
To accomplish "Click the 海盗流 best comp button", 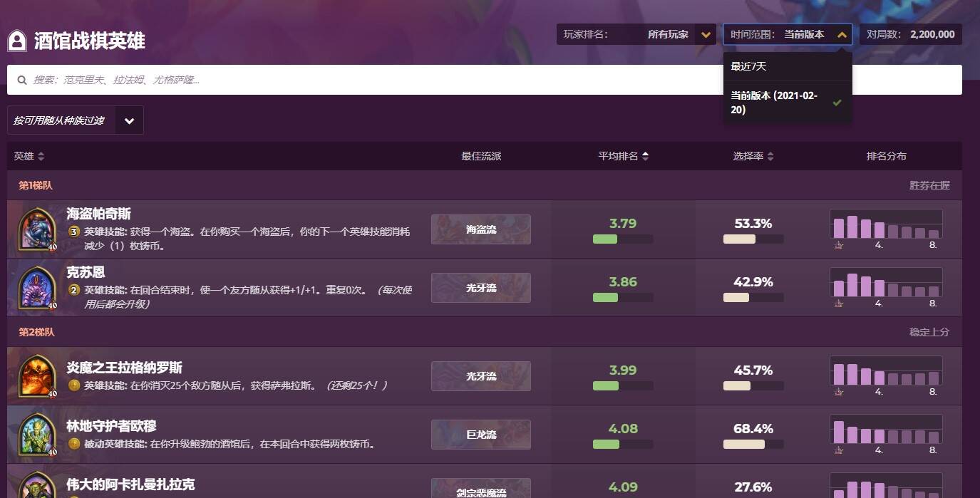I will [x=481, y=229].
